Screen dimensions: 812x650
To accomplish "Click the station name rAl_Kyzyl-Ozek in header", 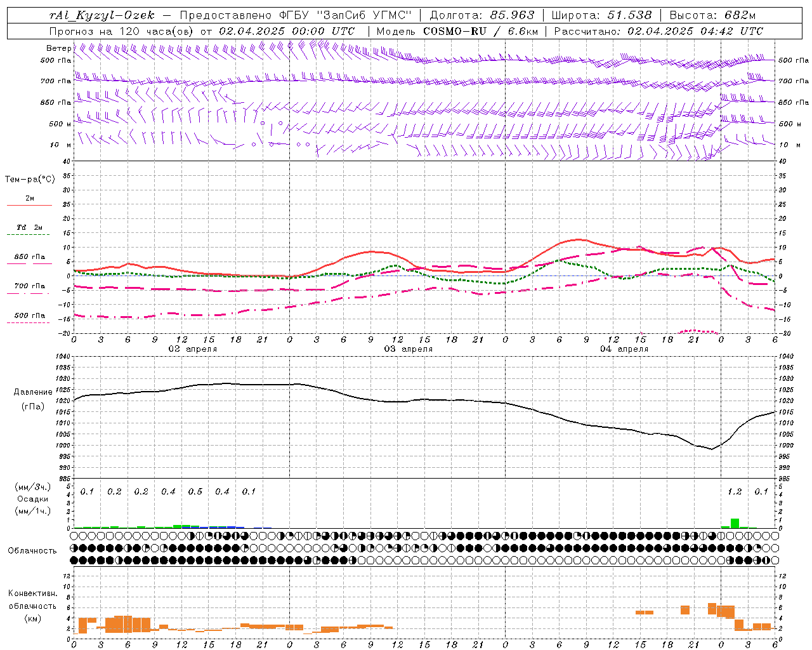I will point(101,15).
